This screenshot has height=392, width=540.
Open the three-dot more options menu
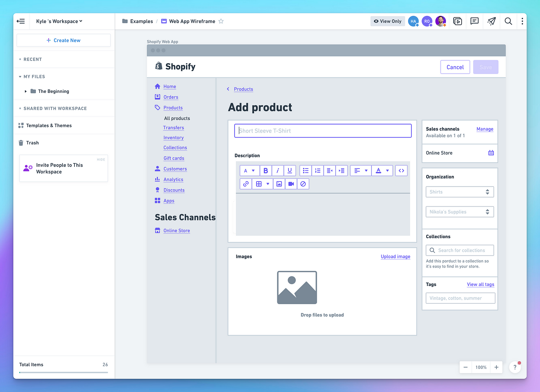pos(522,21)
